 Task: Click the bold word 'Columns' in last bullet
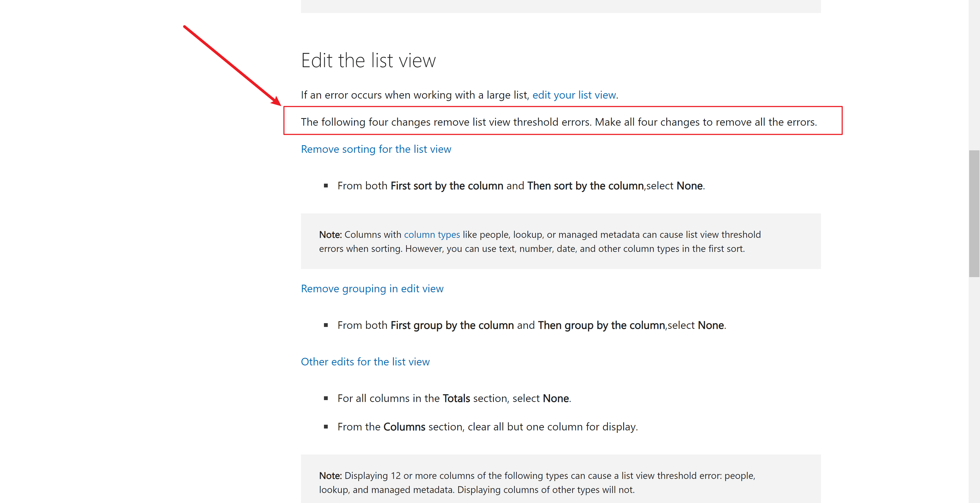[x=404, y=427]
